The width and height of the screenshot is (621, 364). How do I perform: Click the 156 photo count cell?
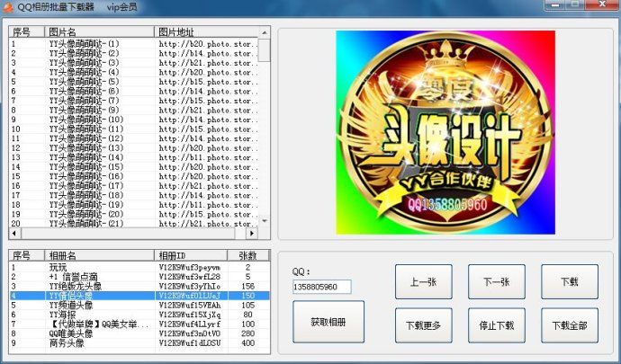pyautogui.click(x=247, y=287)
